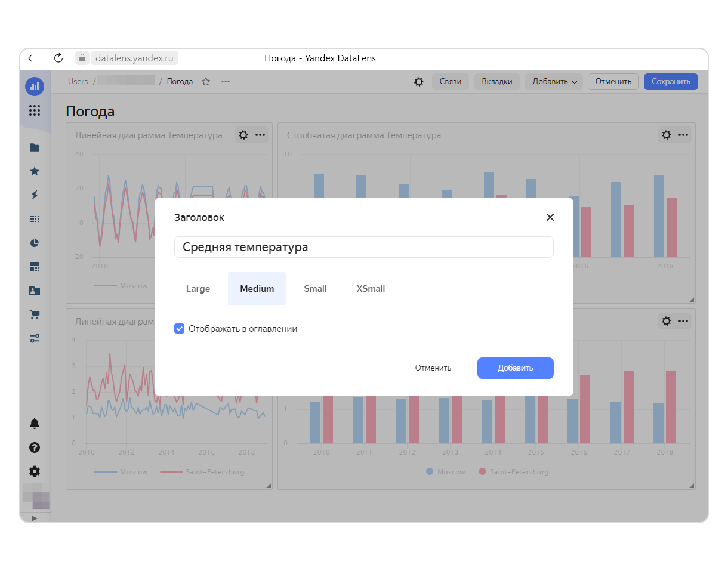Viewport: 728px width, 571px height.
Task: Select Large heading size
Action: pos(198,289)
